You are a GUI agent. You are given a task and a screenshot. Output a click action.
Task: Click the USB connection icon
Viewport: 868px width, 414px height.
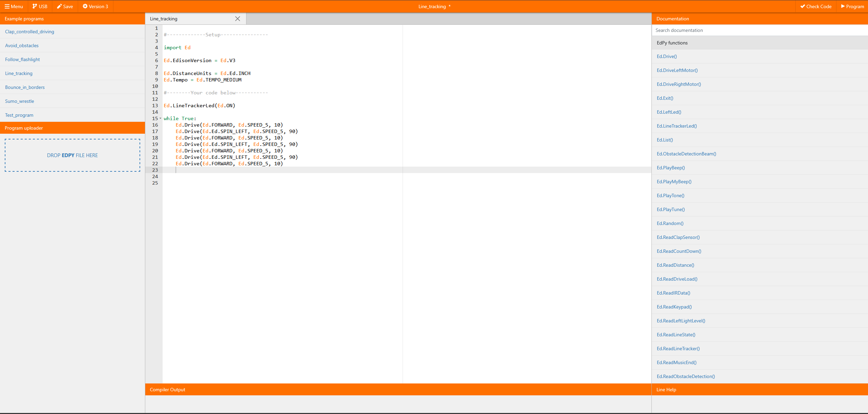coord(35,6)
